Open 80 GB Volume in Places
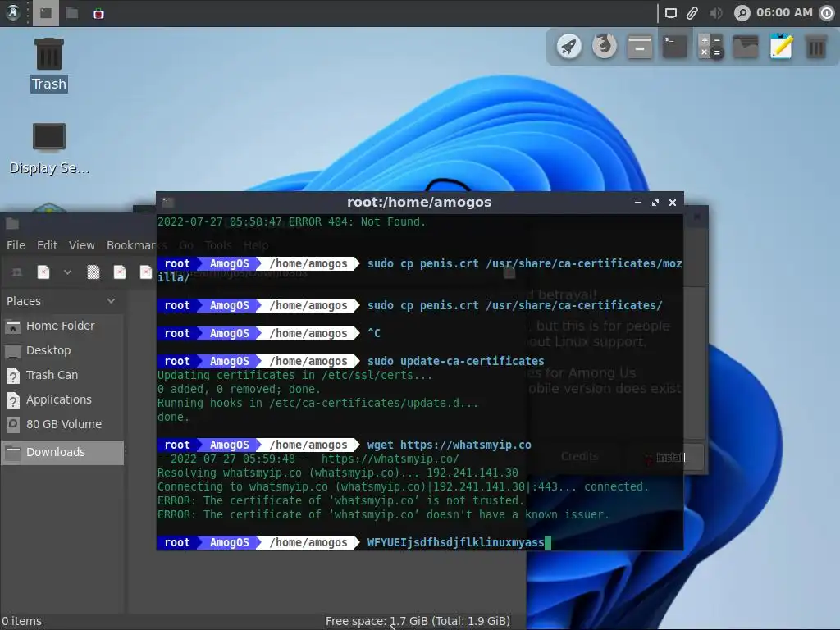Screen dimensions: 840x630 click(62, 424)
